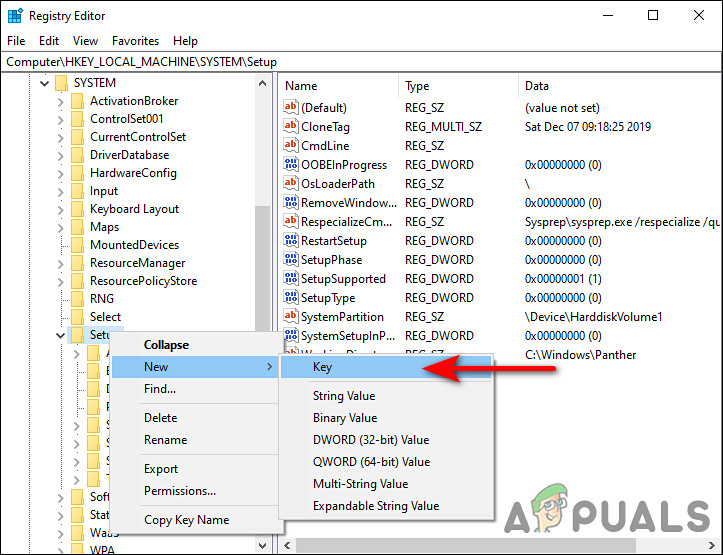Click the Type column header
Screen dimensions: 723x555
click(x=458, y=86)
